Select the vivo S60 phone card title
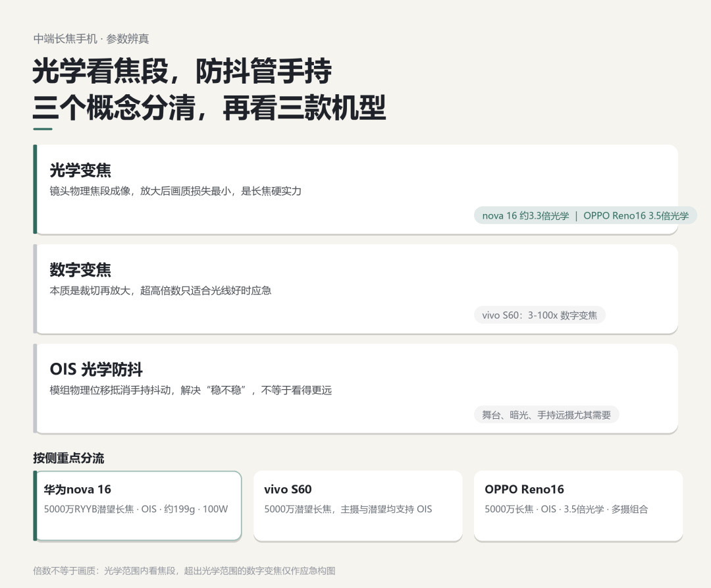The width and height of the screenshot is (711, 588). click(x=288, y=490)
